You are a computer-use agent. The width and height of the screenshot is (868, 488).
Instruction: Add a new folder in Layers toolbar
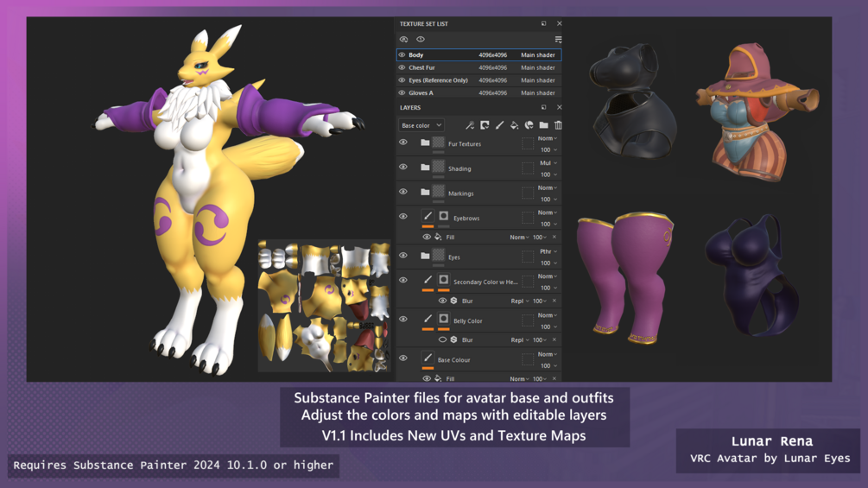[543, 125]
